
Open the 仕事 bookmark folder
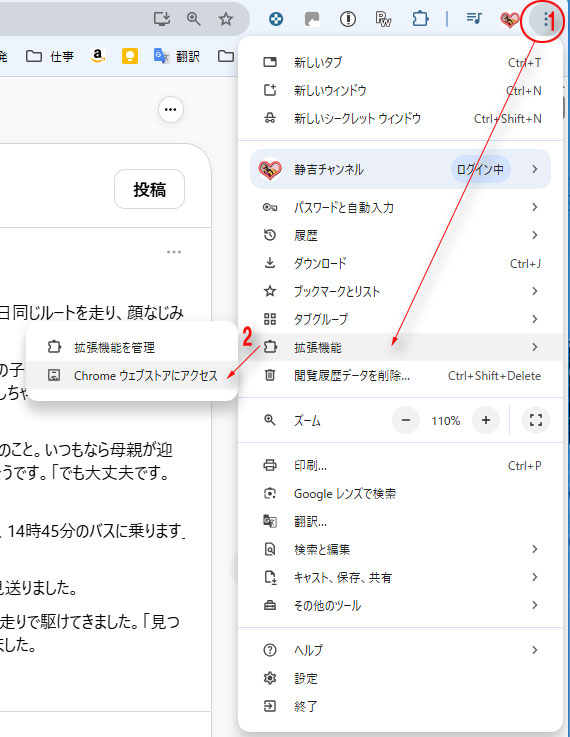click(x=49, y=56)
